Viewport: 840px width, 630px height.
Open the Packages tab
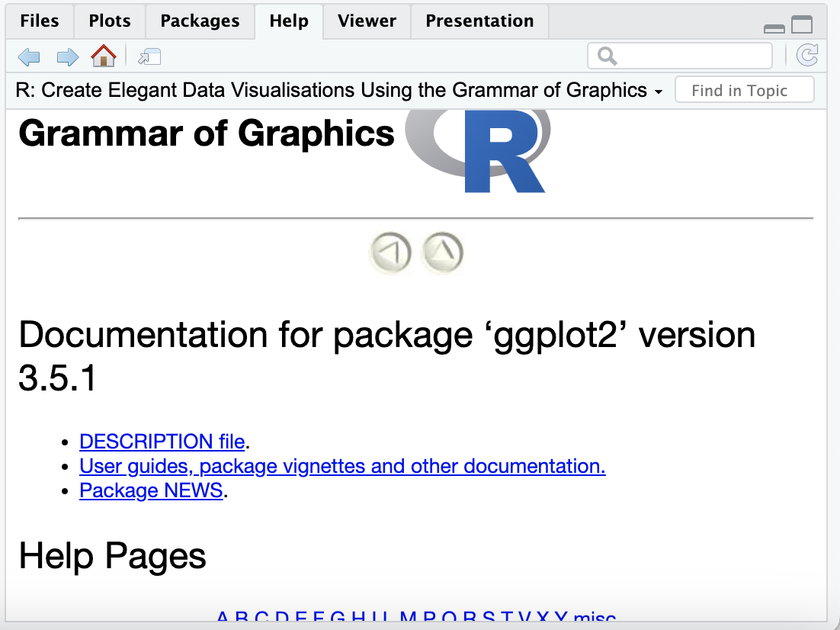click(200, 21)
